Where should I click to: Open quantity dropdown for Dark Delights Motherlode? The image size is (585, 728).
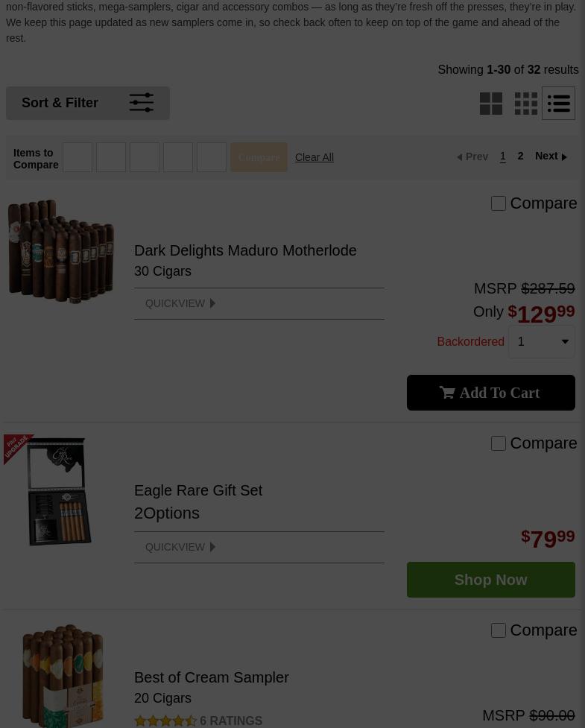[x=541, y=342]
